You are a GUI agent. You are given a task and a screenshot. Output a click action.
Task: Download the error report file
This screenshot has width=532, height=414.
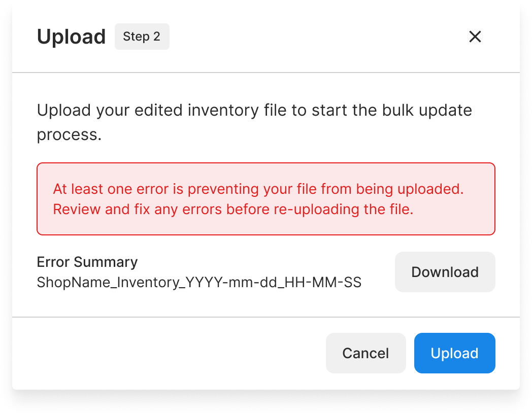tap(445, 272)
